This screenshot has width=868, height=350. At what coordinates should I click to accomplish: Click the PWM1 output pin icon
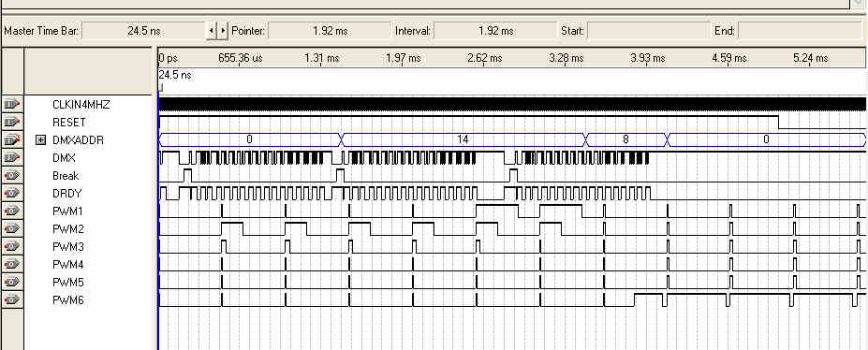pyautogui.click(x=12, y=211)
